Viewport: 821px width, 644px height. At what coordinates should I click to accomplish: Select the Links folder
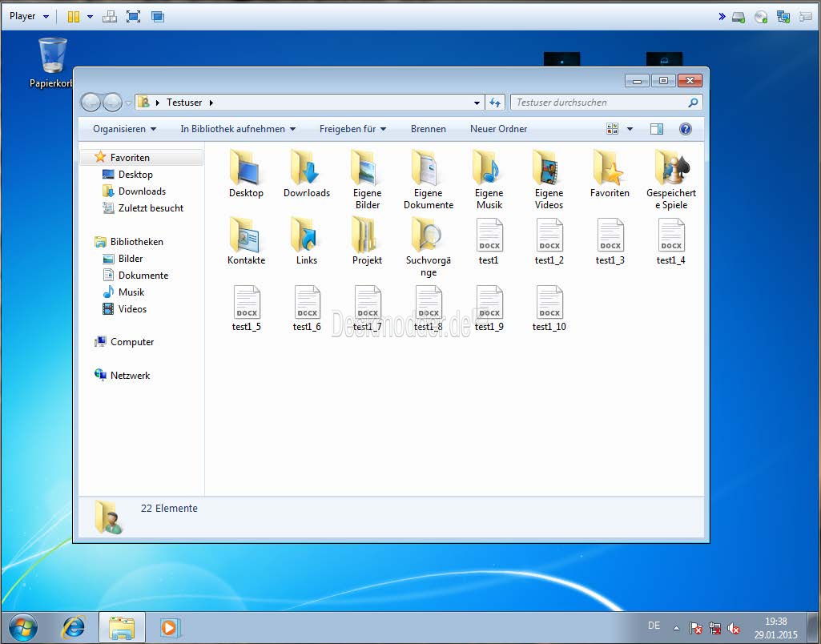pyautogui.click(x=307, y=241)
